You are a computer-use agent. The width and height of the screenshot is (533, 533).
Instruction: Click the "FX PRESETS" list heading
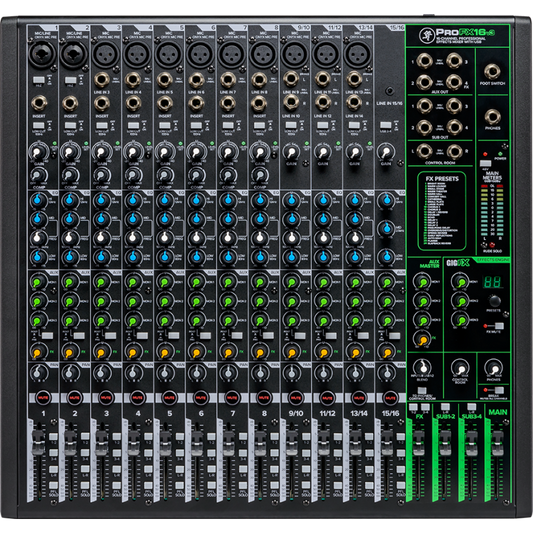[442, 179]
